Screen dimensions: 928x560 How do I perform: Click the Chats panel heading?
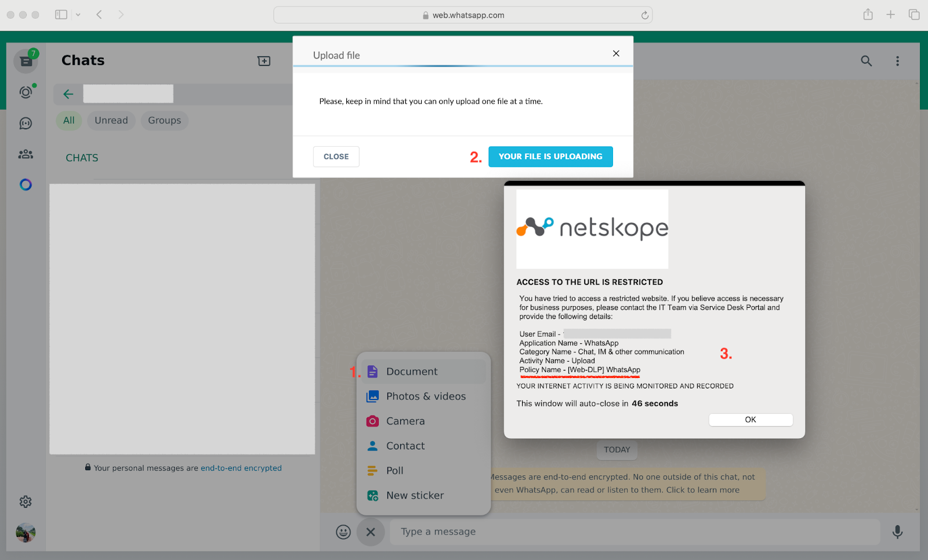pyautogui.click(x=83, y=60)
